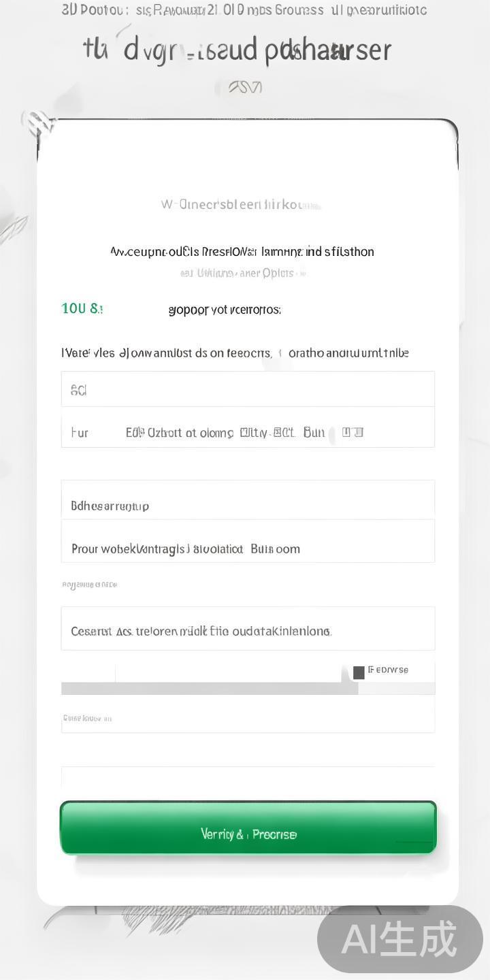Click the green Verrity & Precrise button
Screen dimensions: 490x980
248,828
